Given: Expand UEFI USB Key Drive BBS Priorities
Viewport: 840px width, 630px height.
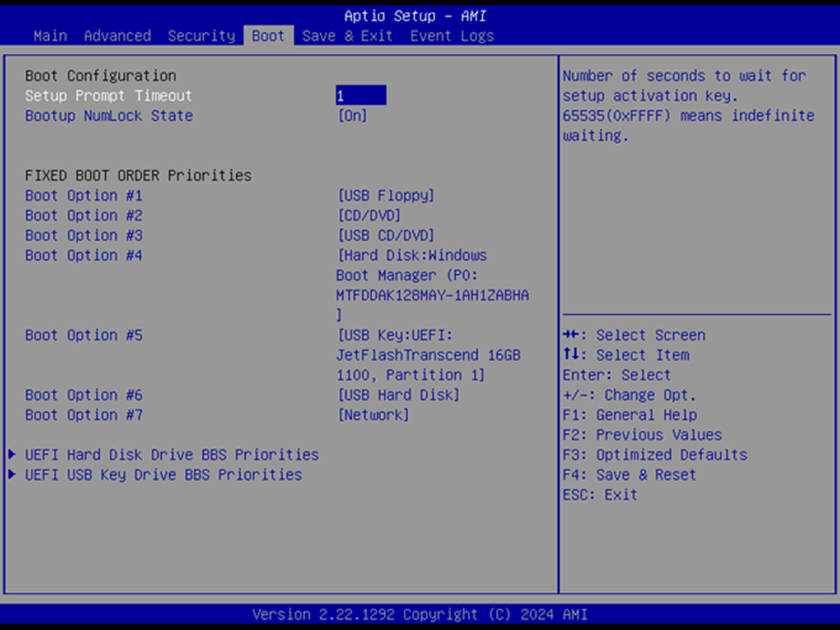Looking at the screenshot, I should click(x=164, y=474).
